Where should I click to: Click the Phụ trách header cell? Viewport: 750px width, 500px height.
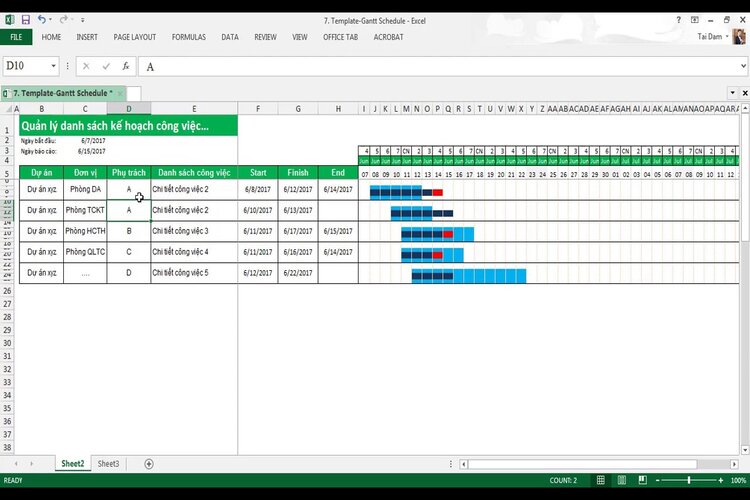129,173
